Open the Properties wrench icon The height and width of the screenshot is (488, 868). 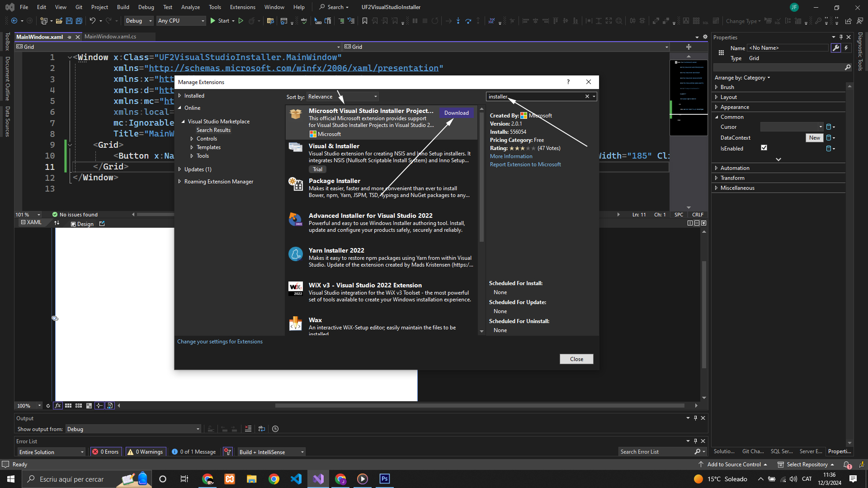point(835,48)
